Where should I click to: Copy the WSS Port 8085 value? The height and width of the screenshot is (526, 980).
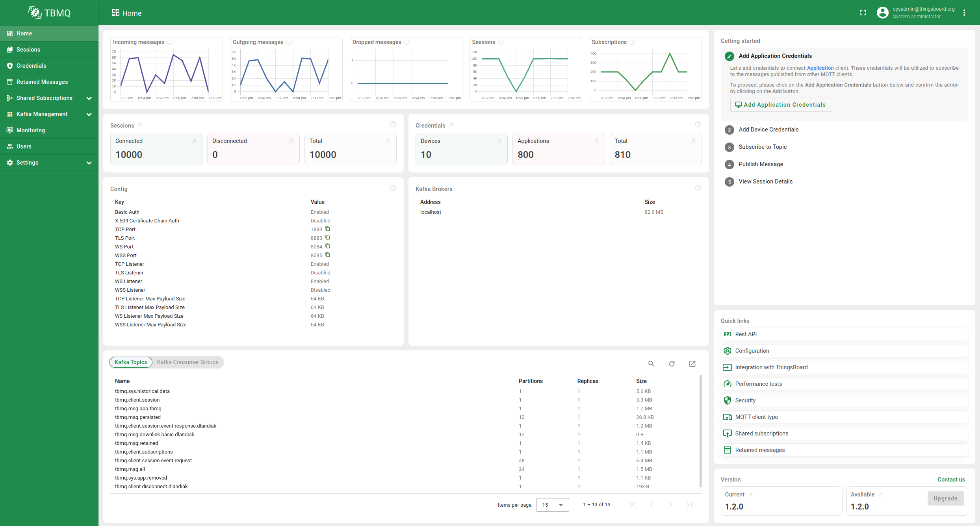[x=327, y=255]
